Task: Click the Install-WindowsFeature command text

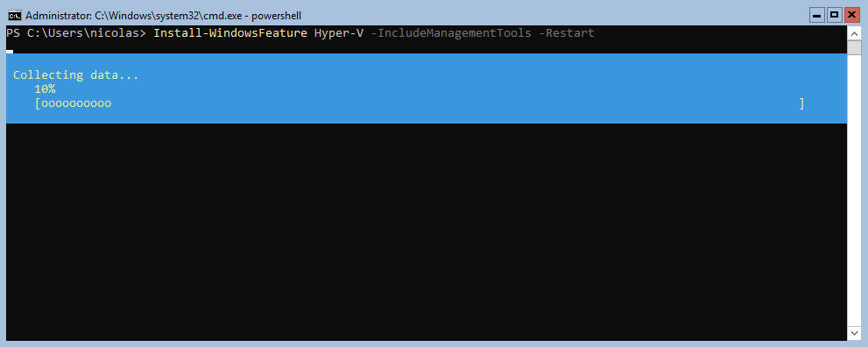Action: click(x=230, y=33)
